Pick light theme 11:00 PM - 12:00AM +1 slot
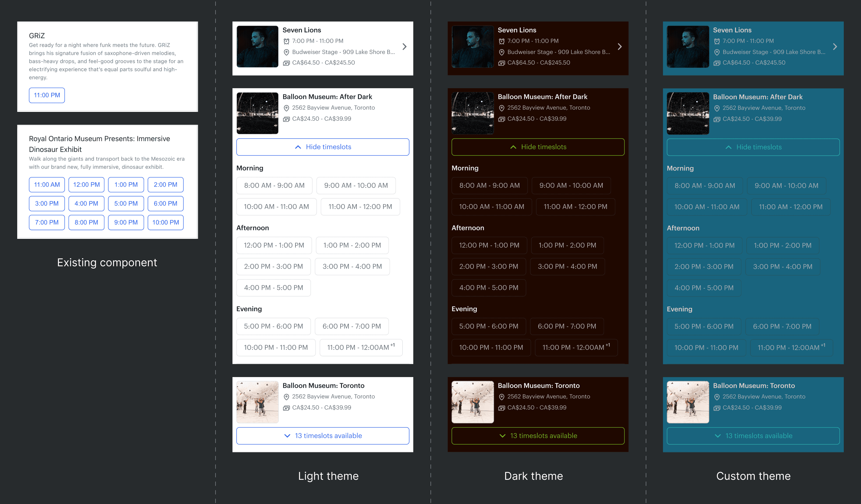 [361, 348]
